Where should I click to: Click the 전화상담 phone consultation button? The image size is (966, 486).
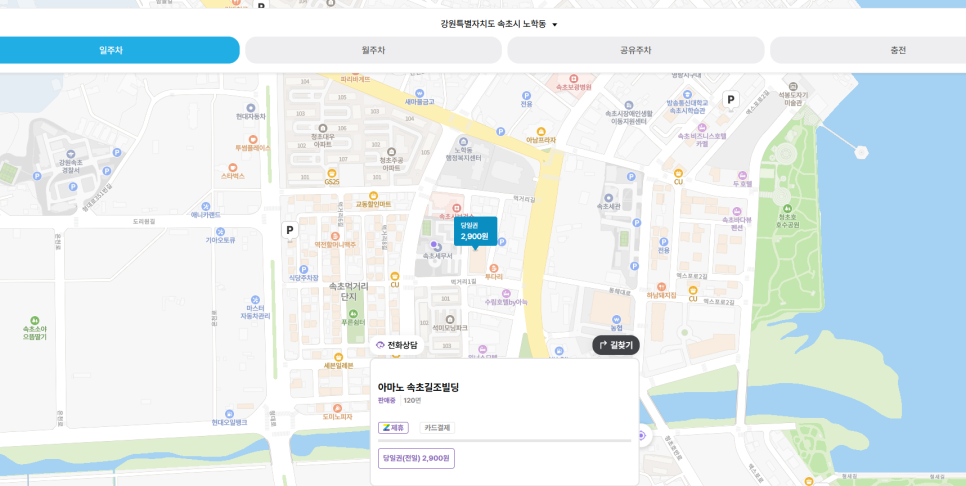pos(397,345)
